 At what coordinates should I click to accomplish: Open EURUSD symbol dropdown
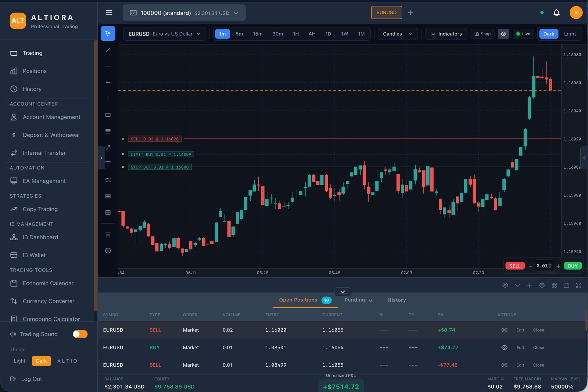click(x=164, y=34)
